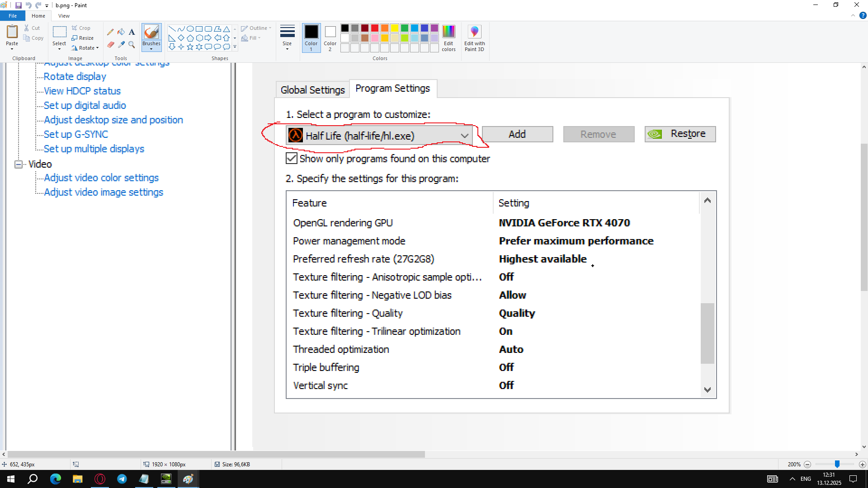The width and height of the screenshot is (868, 488).
Task: Select the Magnifier tool
Action: pos(132,45)
